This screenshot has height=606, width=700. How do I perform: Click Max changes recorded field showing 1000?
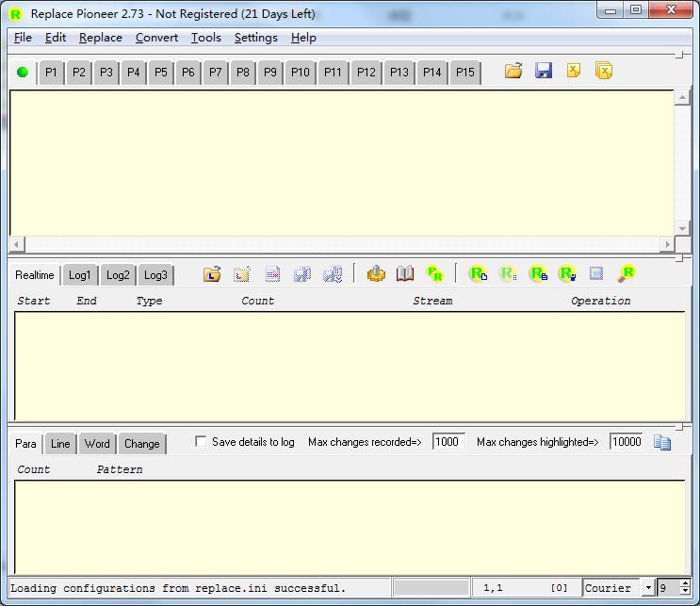point(448,442)
